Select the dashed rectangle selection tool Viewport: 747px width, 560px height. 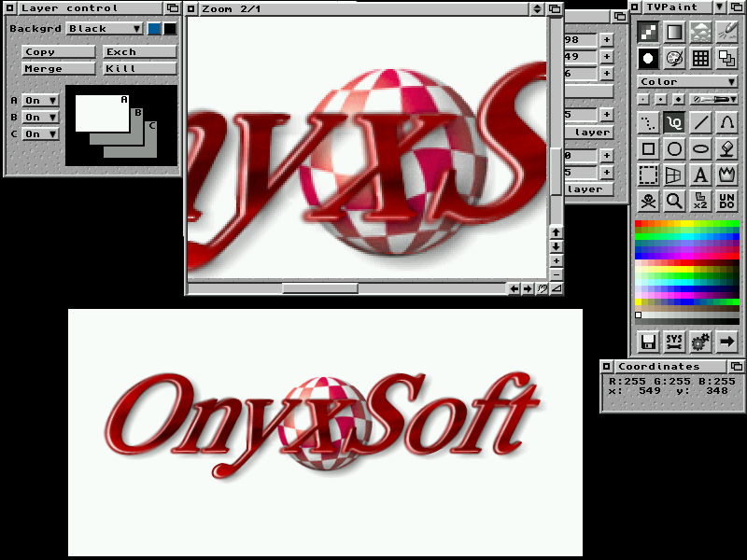[648, 175]
